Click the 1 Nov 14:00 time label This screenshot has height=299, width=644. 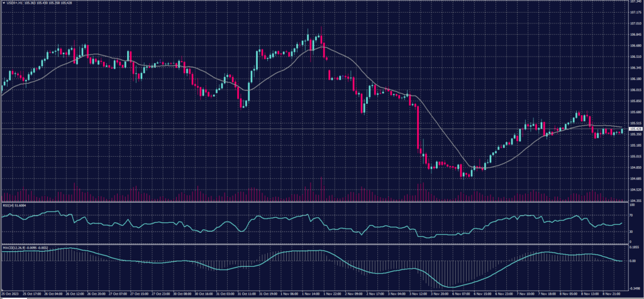coord(313,293)
